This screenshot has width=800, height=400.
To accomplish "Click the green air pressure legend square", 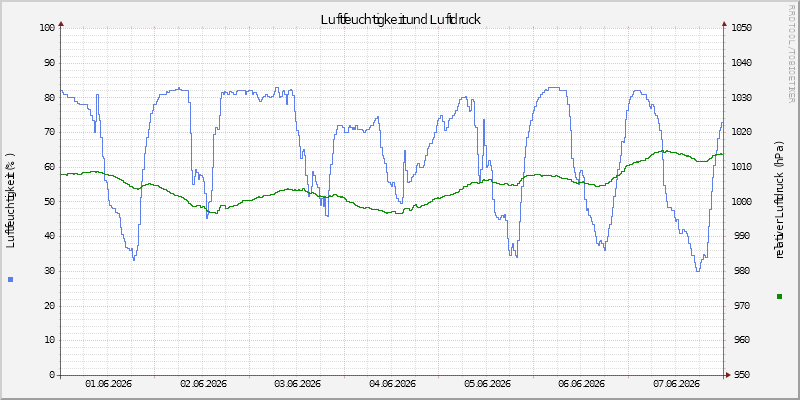I will pyautogui.click(x=779, y=296).
